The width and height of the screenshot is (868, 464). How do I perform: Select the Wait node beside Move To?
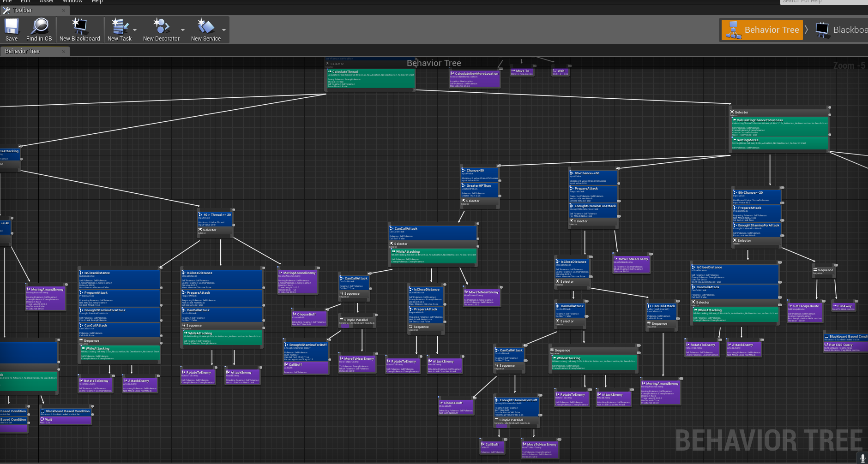[561, 72]
